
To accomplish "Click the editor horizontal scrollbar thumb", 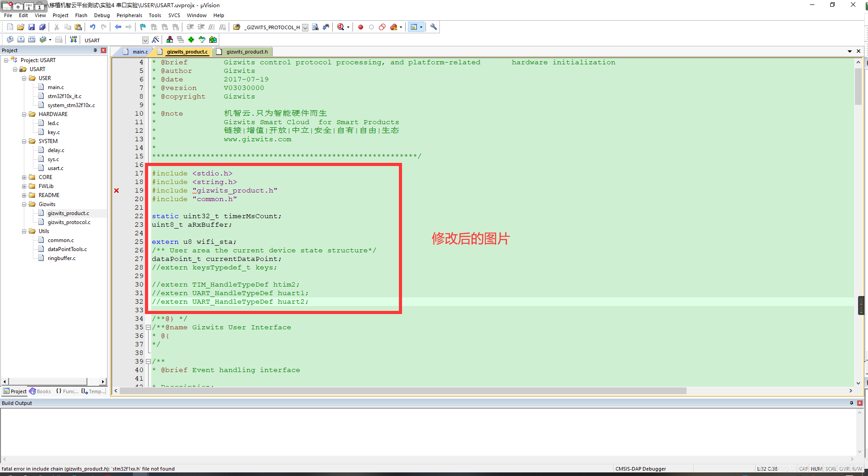I will coord(403,391).
